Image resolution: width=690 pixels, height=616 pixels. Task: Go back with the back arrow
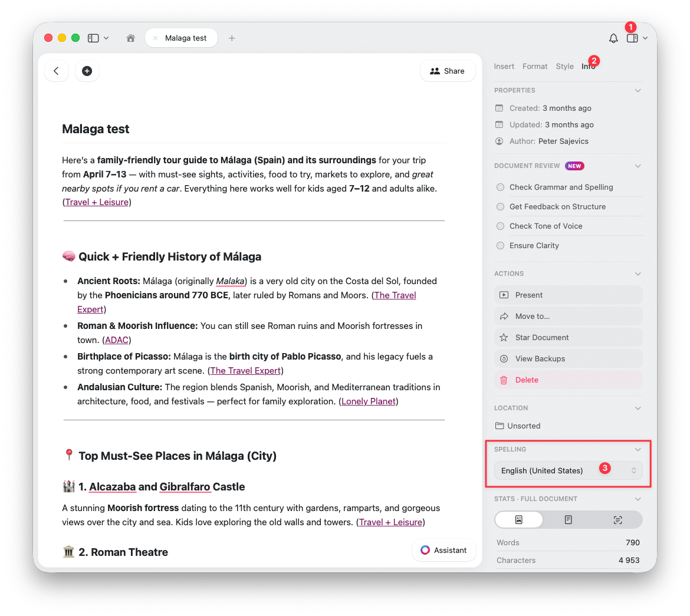pyautogui.click(x=57, y=71)
